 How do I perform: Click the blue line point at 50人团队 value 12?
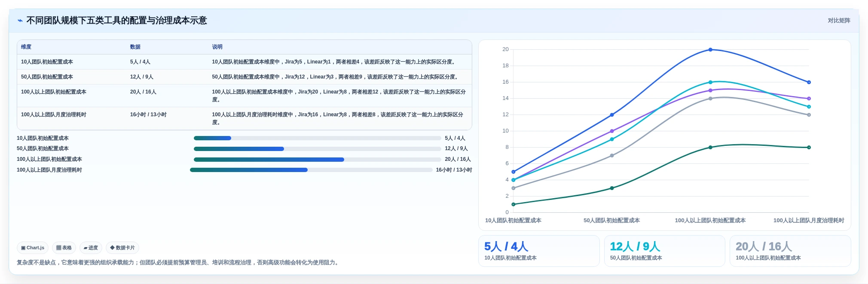(x=612, y=115)
